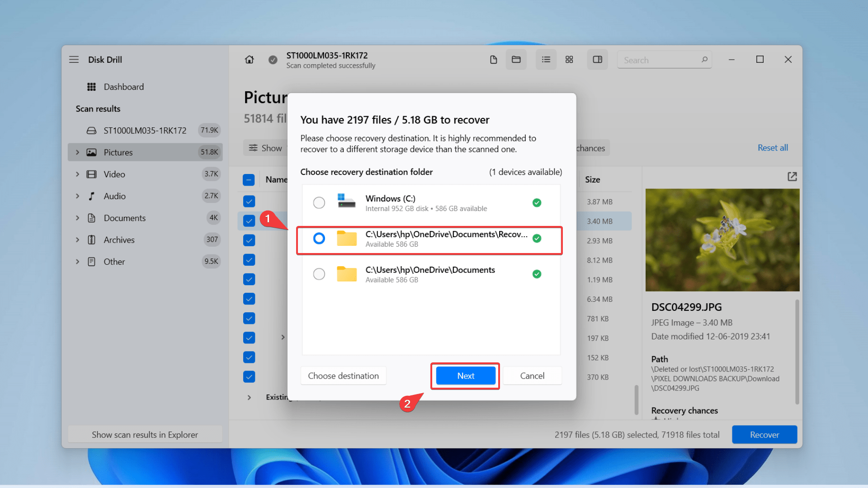Expand the Other scan results category
Viewport: 868px width, 488px height.
[76, 261]
